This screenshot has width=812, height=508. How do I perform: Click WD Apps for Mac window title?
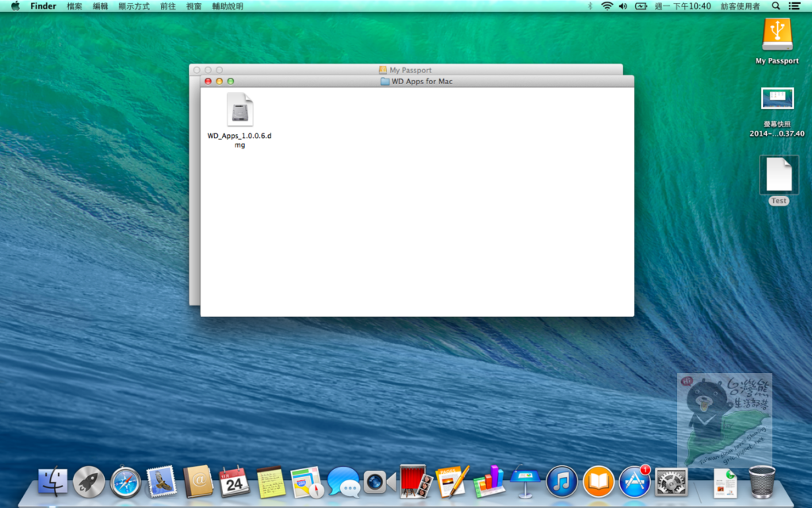(422, 82)
